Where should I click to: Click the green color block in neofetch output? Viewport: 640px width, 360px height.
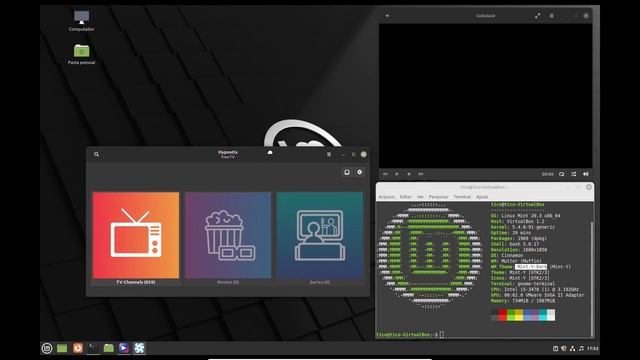click(511, 315)
